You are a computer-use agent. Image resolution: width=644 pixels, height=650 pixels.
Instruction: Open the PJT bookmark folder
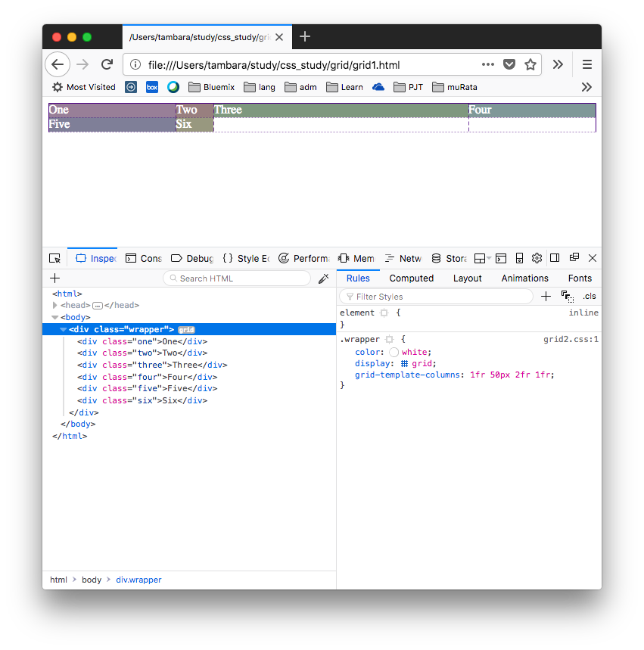[x=408, y=88]
